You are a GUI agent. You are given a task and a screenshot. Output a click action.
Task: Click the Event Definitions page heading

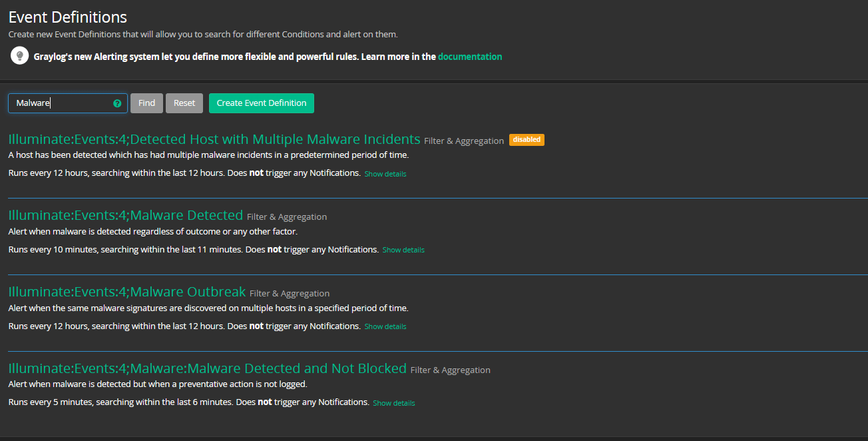[x=68, y=17]
